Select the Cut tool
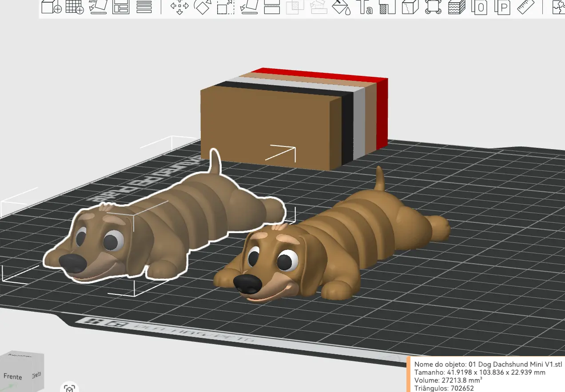565x392 pixels. [272, 7]
